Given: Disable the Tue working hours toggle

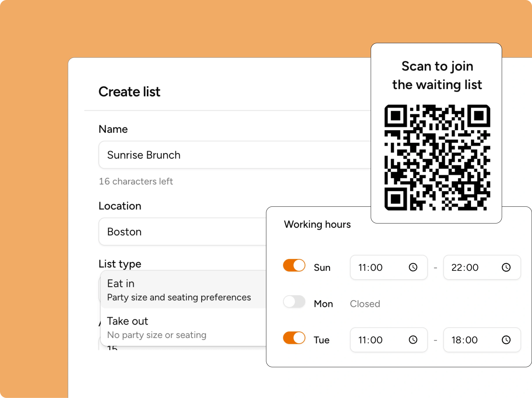Looking at the screenshot, I should [294, 338].
